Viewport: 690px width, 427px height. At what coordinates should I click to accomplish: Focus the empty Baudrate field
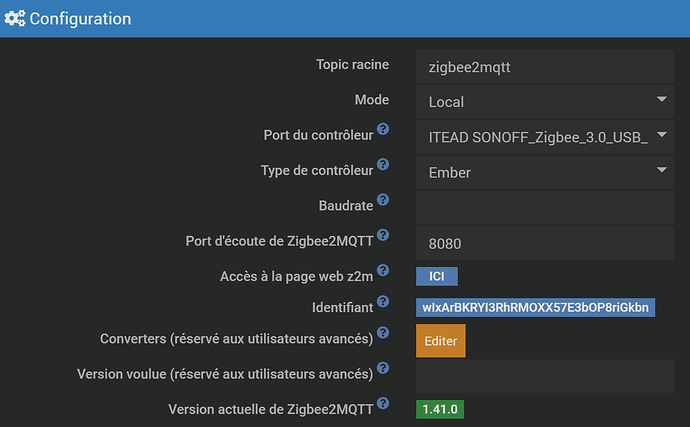[543, 206]
